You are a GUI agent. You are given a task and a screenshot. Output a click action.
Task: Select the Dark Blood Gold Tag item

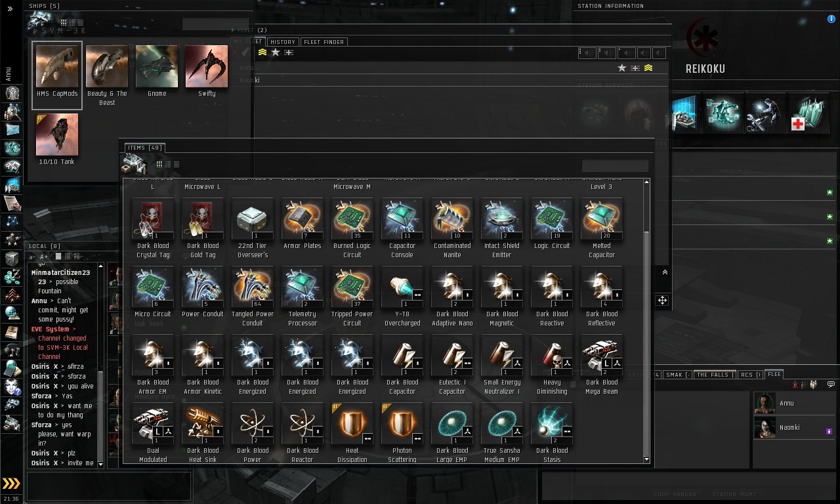click(203, 228)
